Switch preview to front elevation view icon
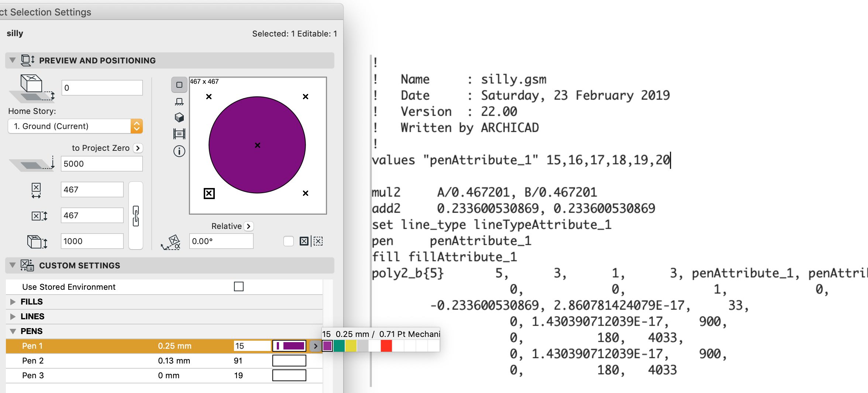 click(x=179, y=101)
